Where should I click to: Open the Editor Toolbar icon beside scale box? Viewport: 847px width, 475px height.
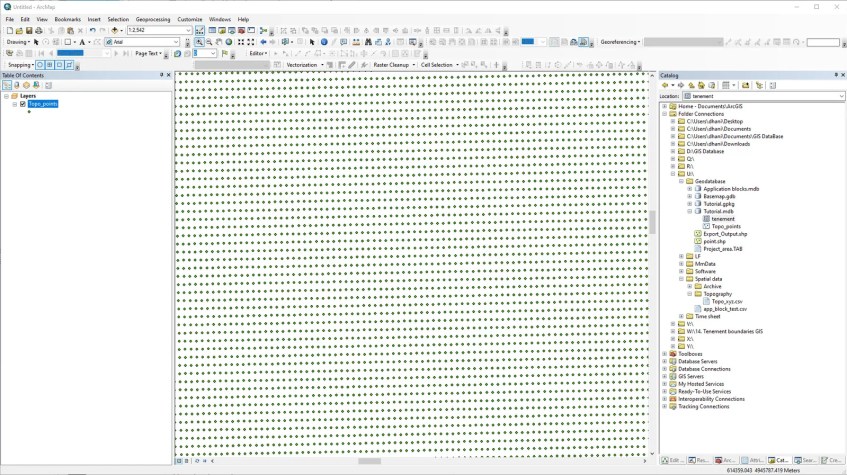[199, 31]
